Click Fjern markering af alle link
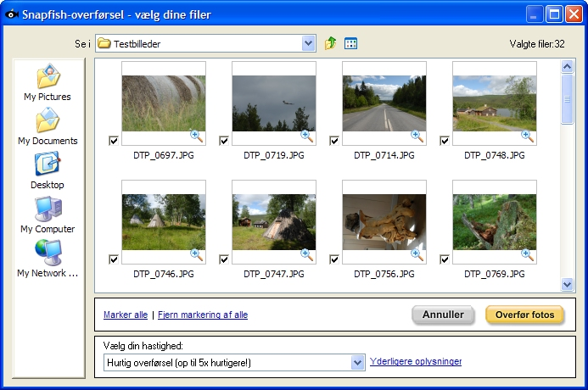Image resolution: width=588 pixels, height=390 pixels. coord(203,315)
